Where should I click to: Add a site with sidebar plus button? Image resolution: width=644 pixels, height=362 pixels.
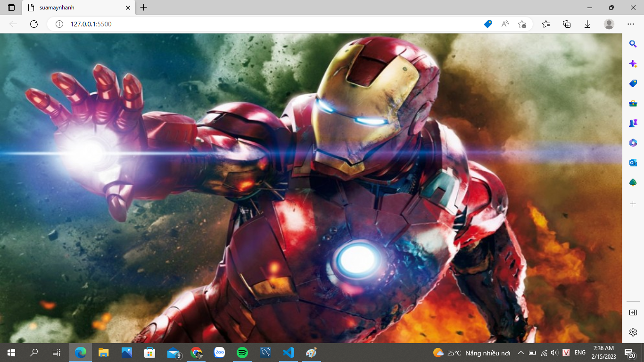pos(633,204)
